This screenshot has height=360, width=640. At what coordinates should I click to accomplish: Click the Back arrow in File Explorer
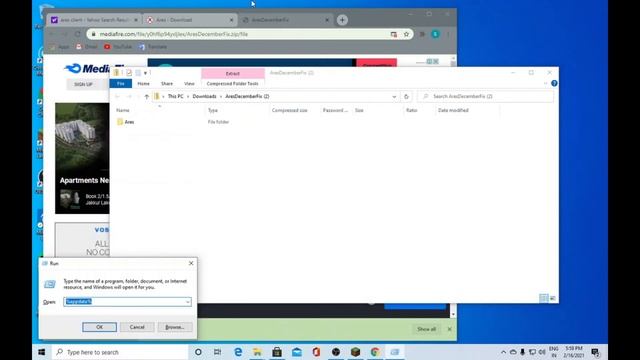click(x=118, y=97)
